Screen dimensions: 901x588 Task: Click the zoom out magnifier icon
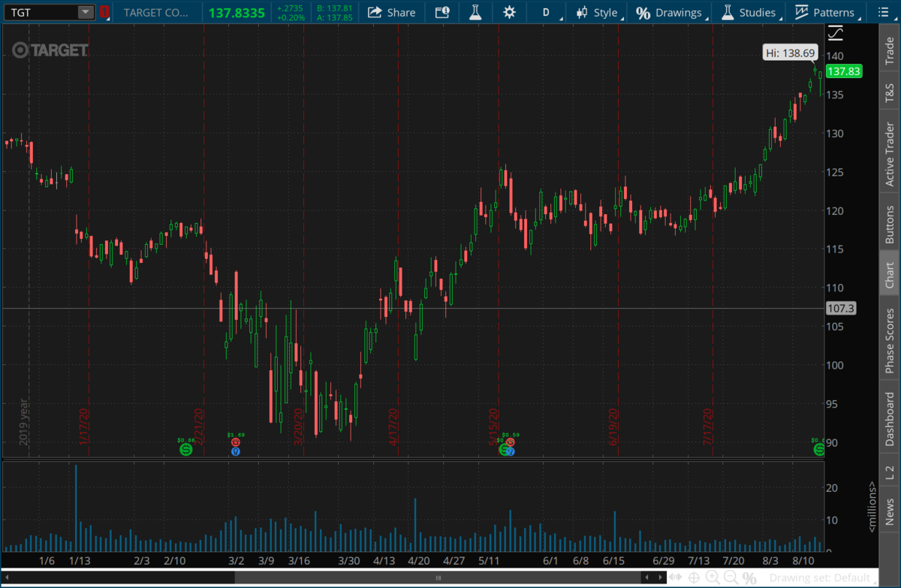pos(730,577)
